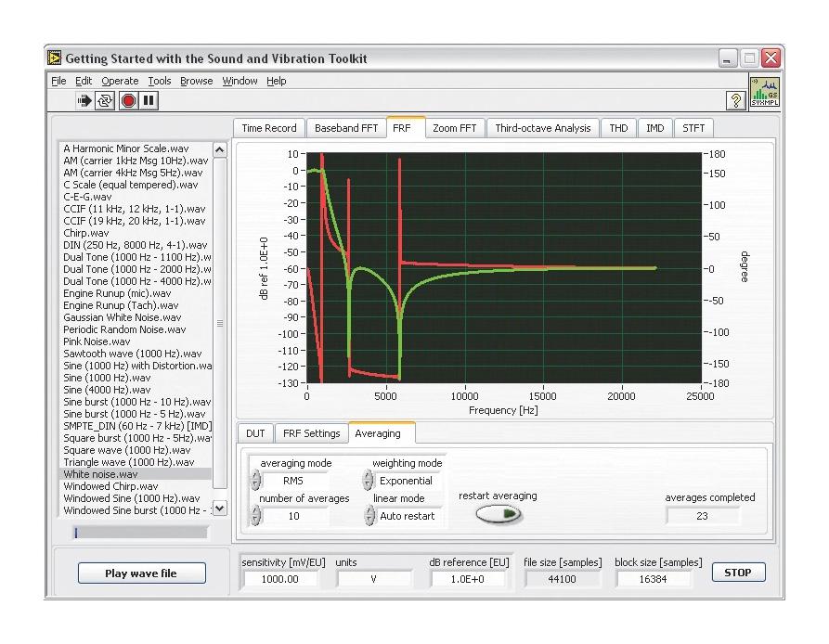The height and width of the screenshot is (644, 829).
Task: Click the LabVIEW title bar icon
Action: (55, 58)
